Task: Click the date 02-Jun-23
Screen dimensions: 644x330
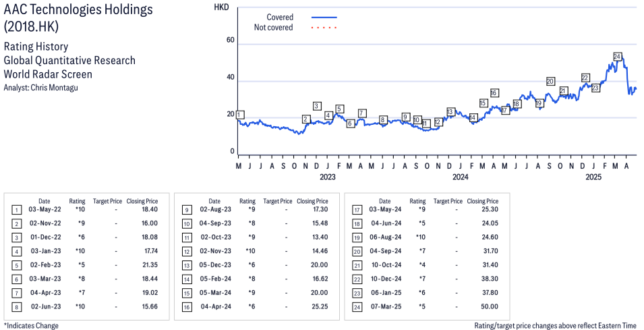Action: coord(46,306)
